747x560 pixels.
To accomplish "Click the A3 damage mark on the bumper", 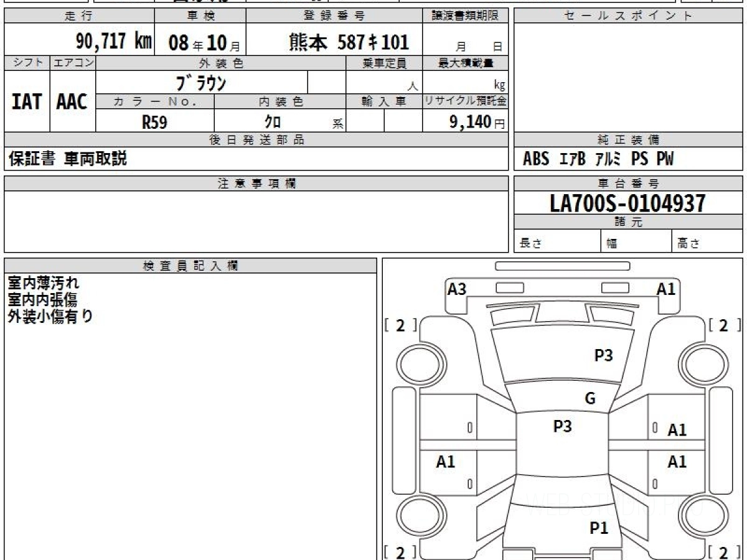I will point(457,289).
